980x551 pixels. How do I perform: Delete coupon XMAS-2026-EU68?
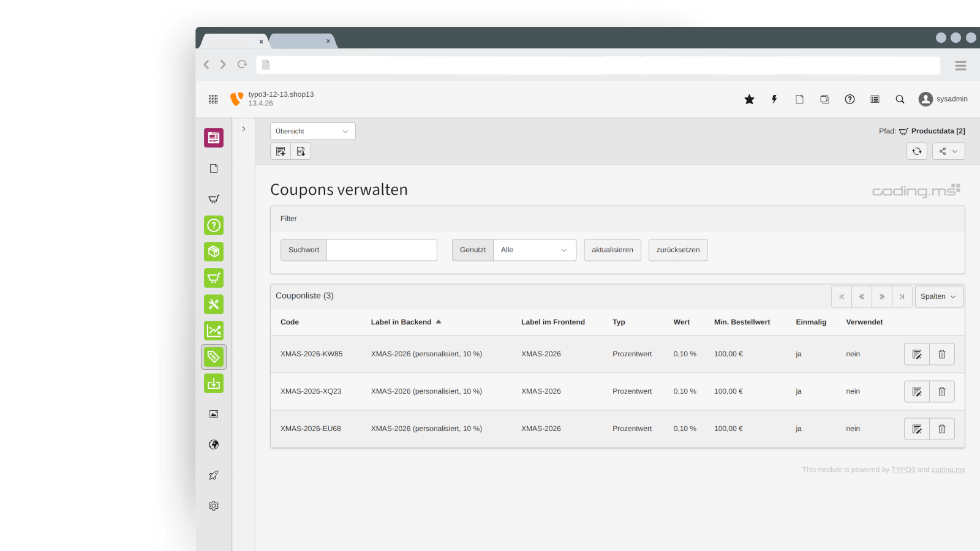[x=942, y=429]
